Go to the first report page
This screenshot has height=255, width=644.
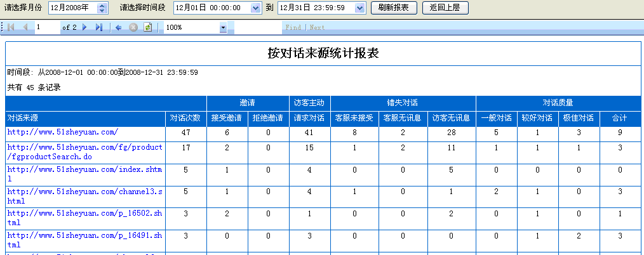coord(11,27)
